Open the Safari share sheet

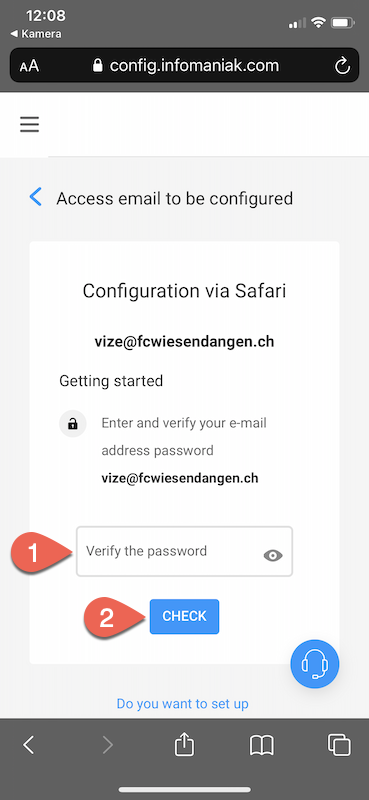(184, 745)
